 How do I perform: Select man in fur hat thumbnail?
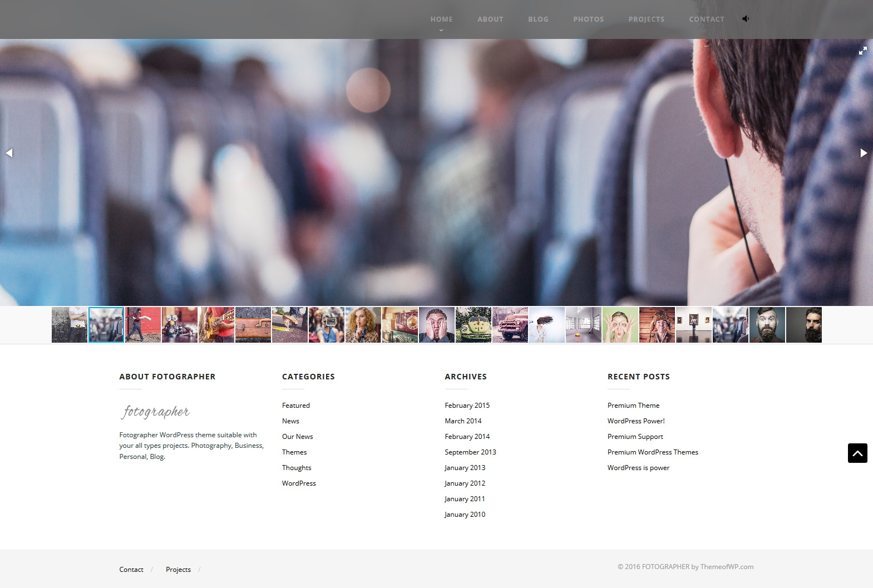click(657, 325)
